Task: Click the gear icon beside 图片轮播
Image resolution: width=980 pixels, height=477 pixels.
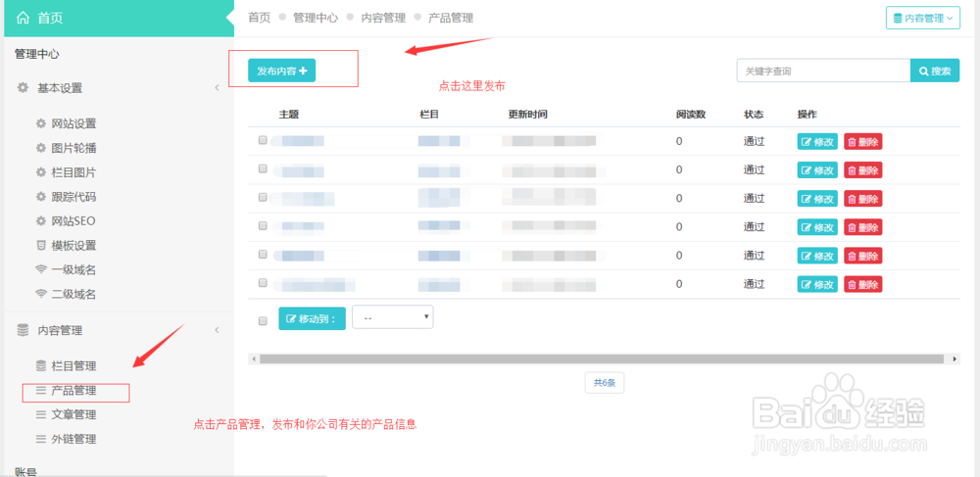Action: point(41,148)
